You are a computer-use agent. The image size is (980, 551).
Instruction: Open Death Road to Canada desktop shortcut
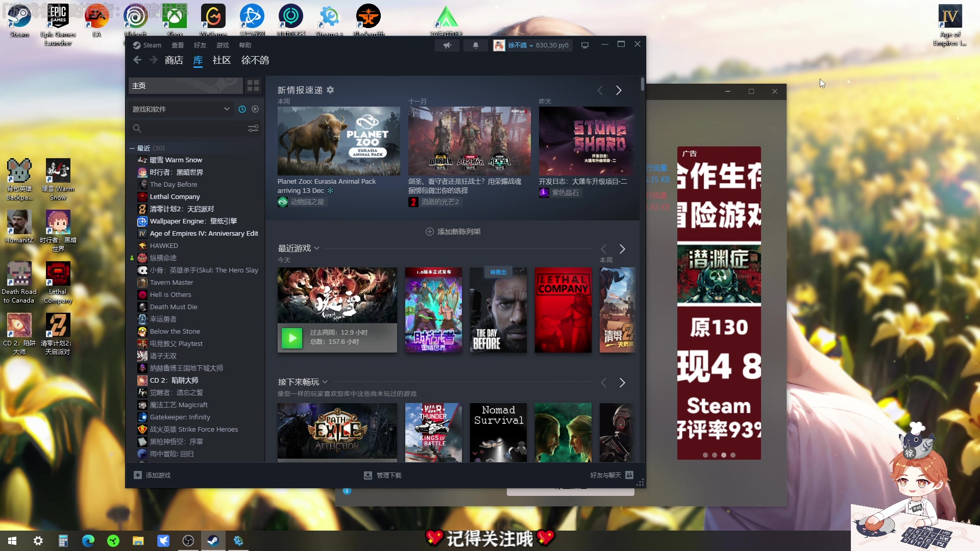click(x=19, y=282)
